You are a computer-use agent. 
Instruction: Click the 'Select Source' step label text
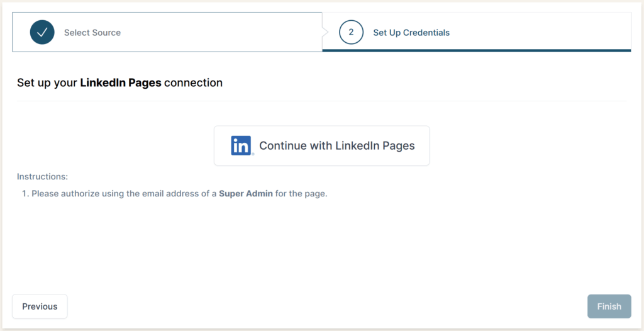click(x=92, y=32)
